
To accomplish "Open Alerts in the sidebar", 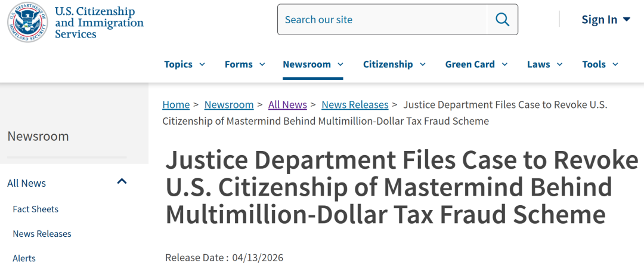I will [24, 258].
